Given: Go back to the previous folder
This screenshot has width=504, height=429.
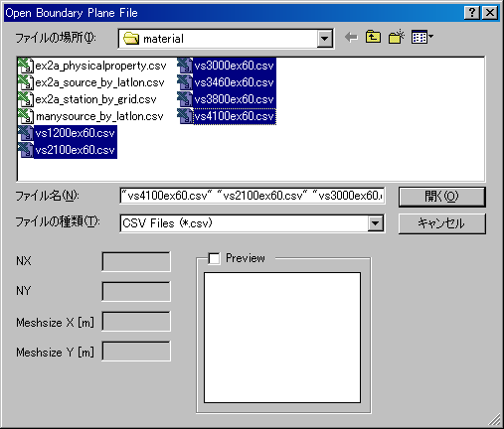Looking at the screenshot, I should tap(352, 38).
